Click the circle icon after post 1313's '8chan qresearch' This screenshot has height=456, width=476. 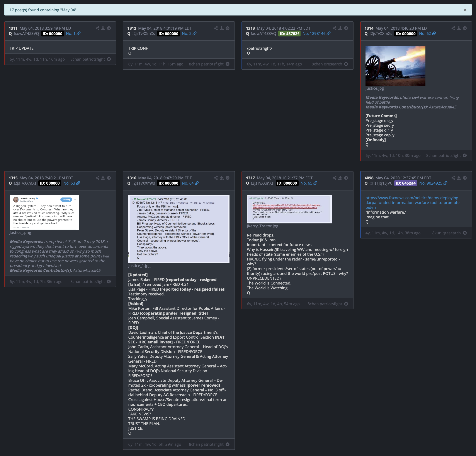346,64
